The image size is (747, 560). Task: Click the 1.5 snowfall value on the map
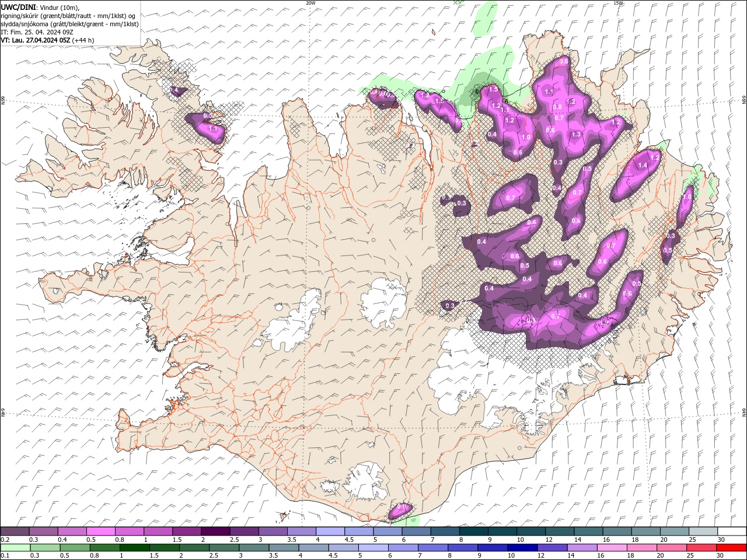pyautogui.click(x=493, y=89)
